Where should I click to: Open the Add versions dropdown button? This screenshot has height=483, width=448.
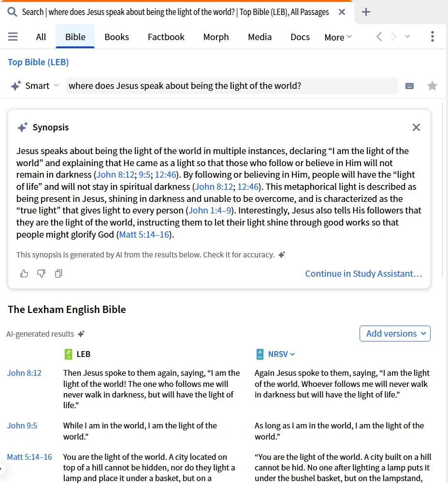[x=395, y=334]
